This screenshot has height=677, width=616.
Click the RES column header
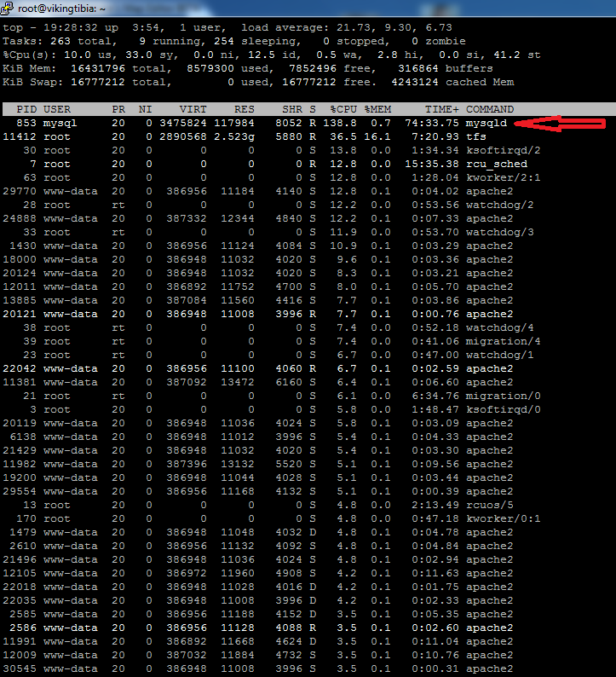coord(245,109)
